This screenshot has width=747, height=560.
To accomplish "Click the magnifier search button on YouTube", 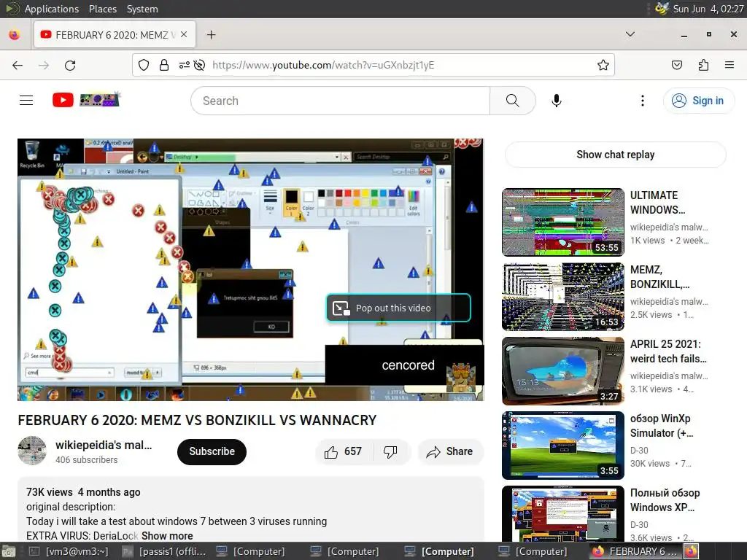I will pos(513,101).
